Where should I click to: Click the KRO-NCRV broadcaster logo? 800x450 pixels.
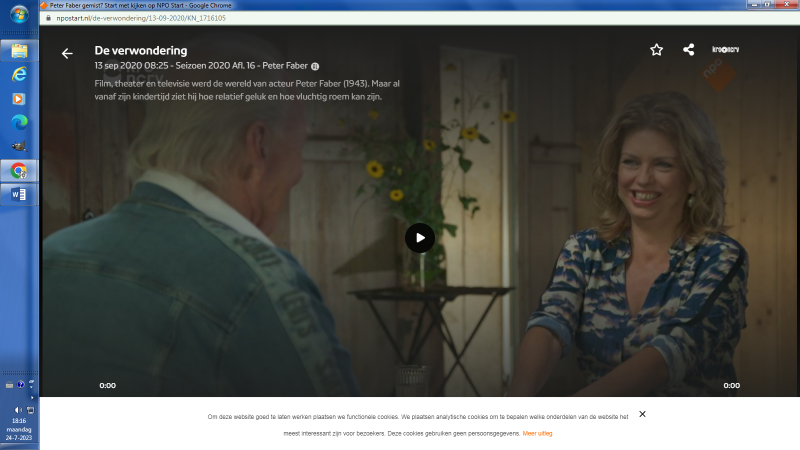coord(725,49)
